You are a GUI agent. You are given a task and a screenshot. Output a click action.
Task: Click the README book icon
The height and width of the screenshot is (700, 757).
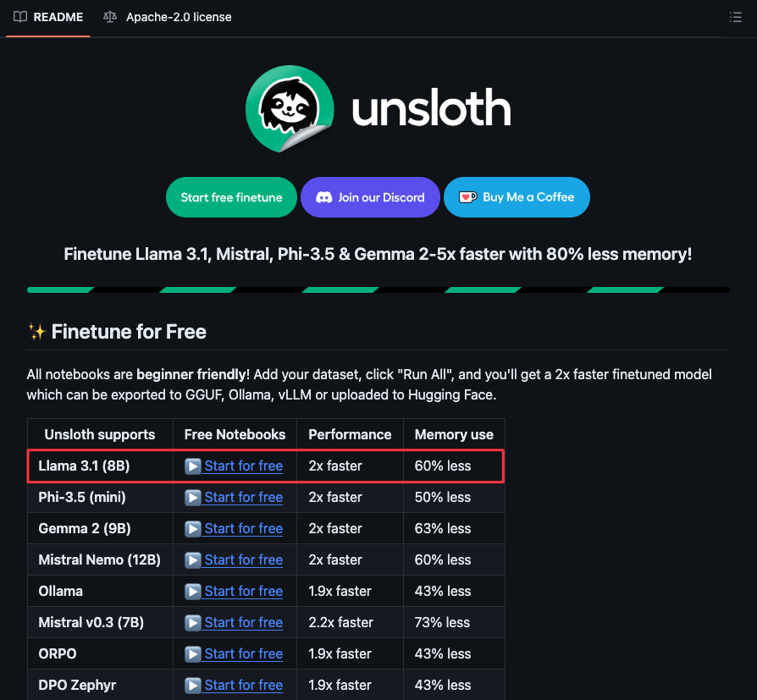[20, 17]
